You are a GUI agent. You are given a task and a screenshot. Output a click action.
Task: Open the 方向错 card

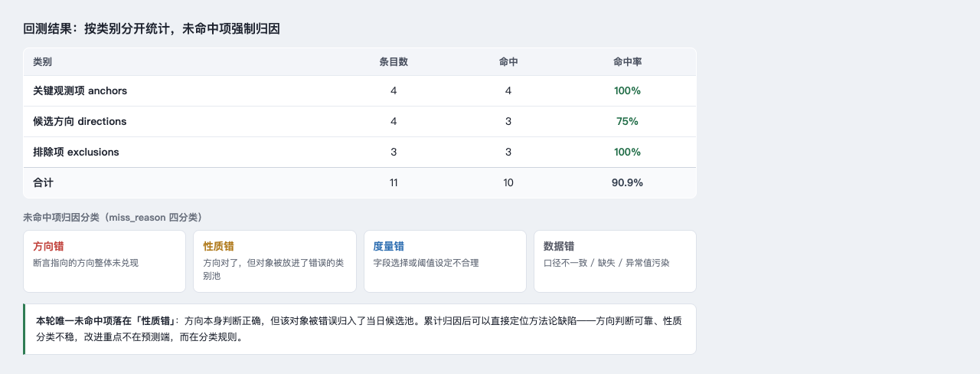click(x=104, y=261)
